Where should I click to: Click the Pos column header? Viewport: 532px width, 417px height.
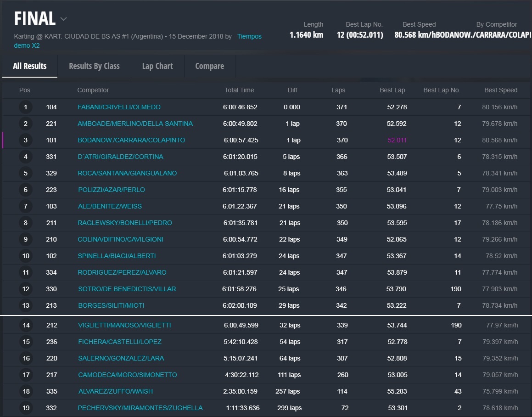pyautogui.click(x=25, y=90)
